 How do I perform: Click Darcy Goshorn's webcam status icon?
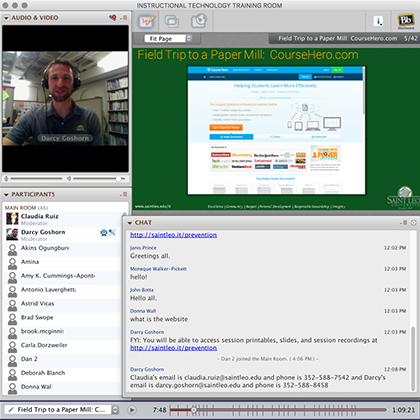pos(104,232)
